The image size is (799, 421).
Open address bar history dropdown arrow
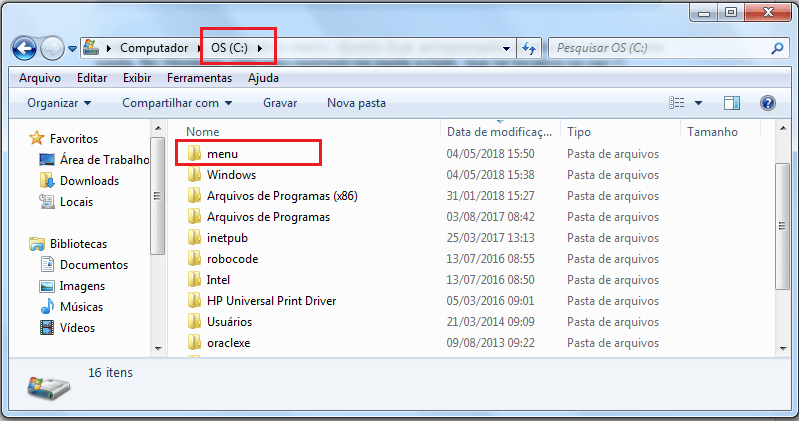click(504, 47)
